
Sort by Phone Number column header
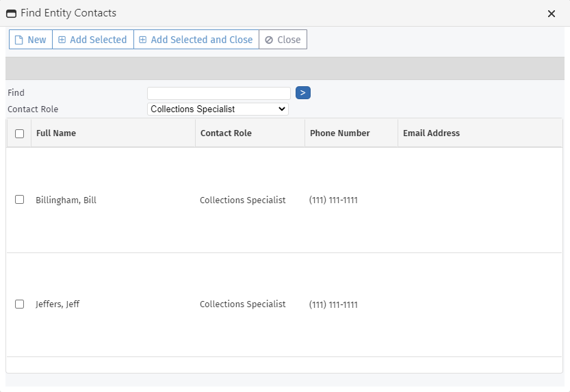click(x=351, y=133)
